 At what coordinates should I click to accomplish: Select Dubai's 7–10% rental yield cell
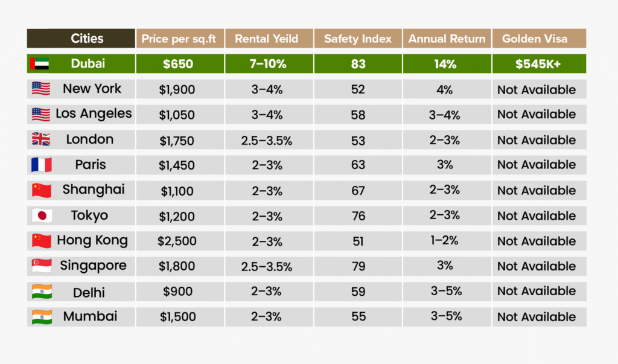(x=266, y=64)
